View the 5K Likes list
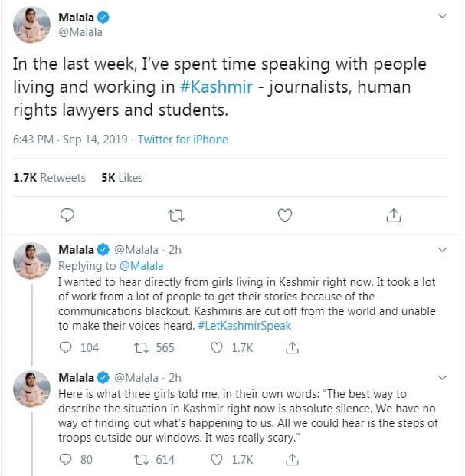 [x=122, y=177]
